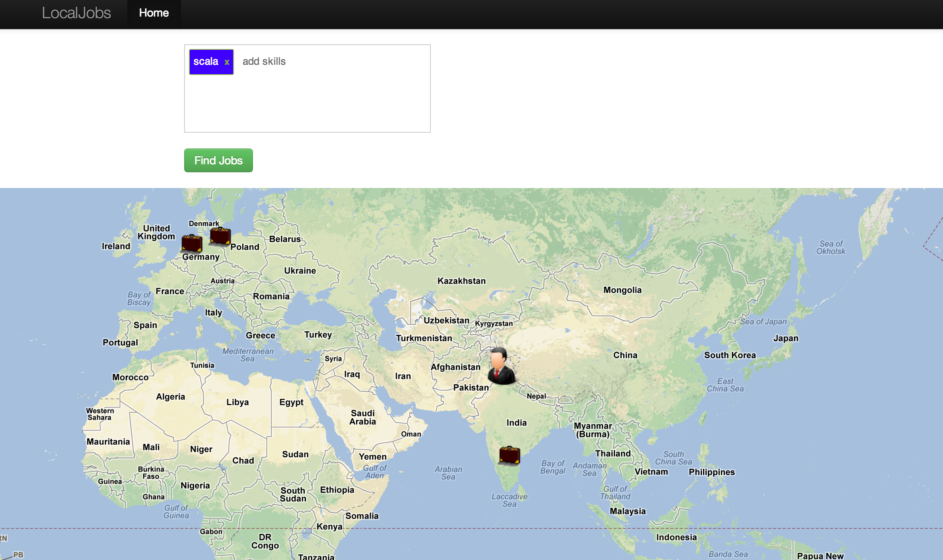Click the briefcase job marker in southern India

509,455
